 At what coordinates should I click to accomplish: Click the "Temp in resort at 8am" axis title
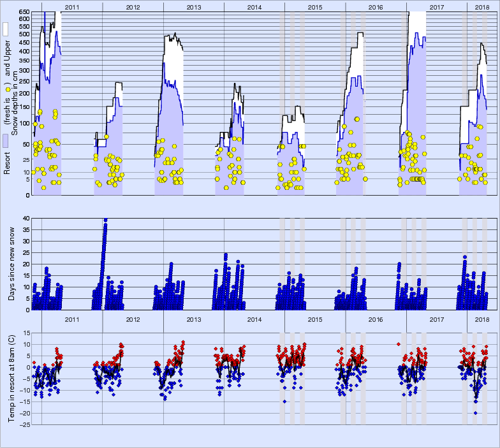pyautogui.click(x=11, y=377)
